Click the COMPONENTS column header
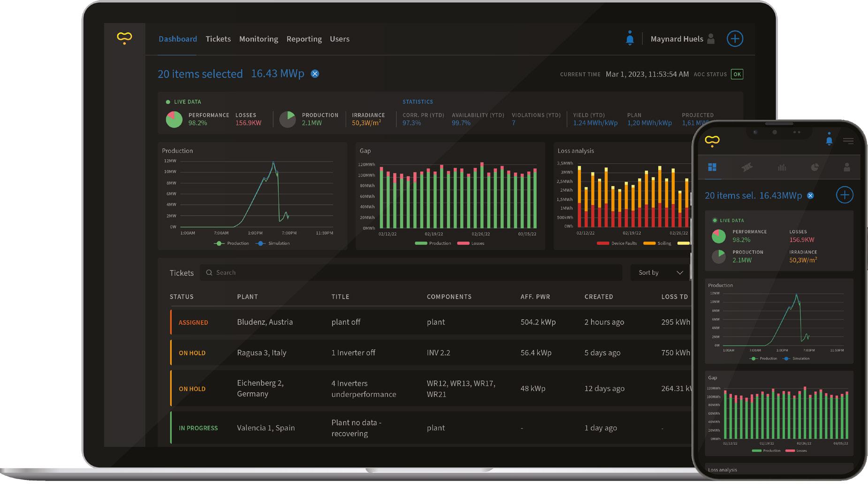868x488 pixels. (449, 297)
